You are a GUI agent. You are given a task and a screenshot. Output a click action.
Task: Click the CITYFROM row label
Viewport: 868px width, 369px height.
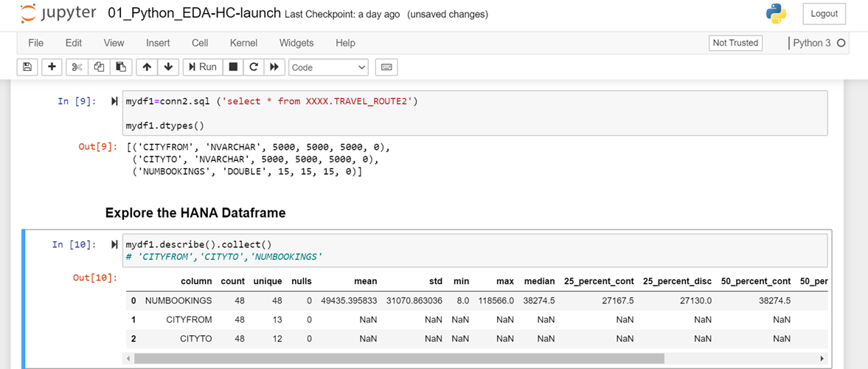189,320
